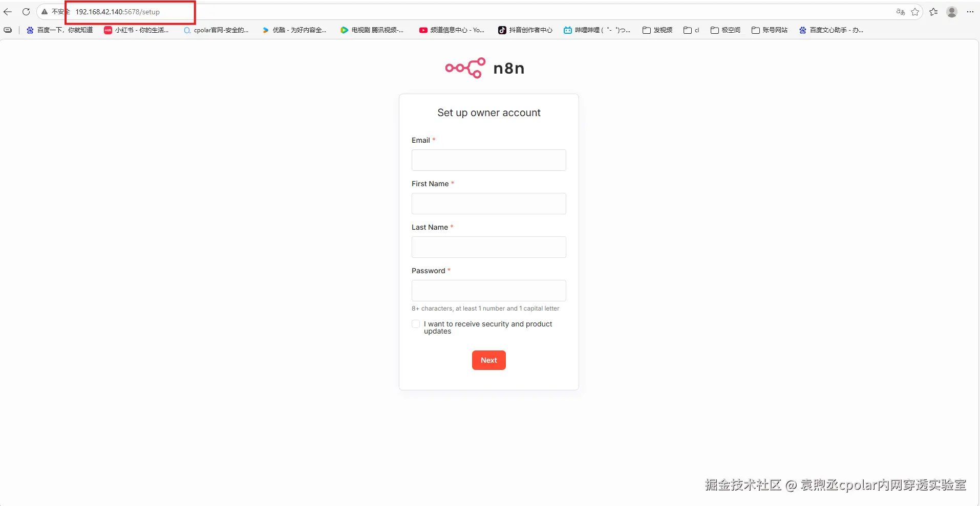Click the 'Set up owner account' heading
Viewport: 980px width, 506px height.
(489, 113)
